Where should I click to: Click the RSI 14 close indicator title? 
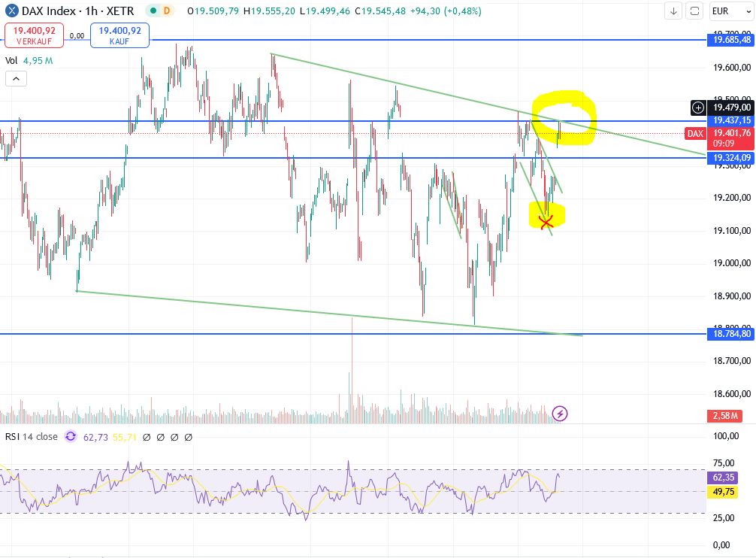(32, 436)
